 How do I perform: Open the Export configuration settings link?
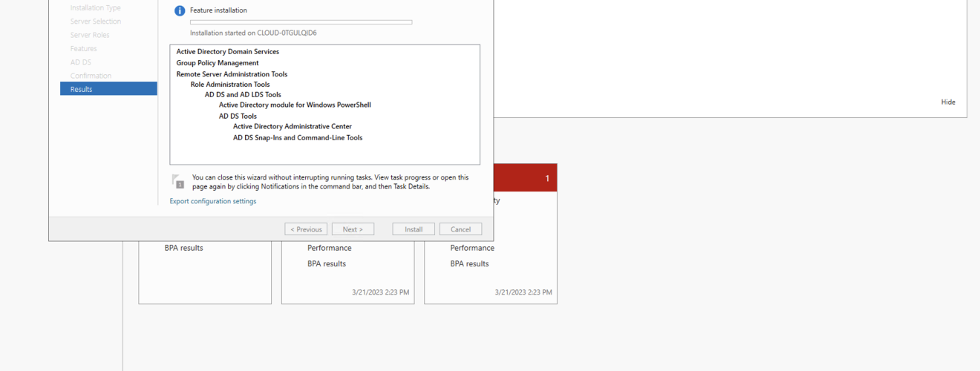pos(213,201)
